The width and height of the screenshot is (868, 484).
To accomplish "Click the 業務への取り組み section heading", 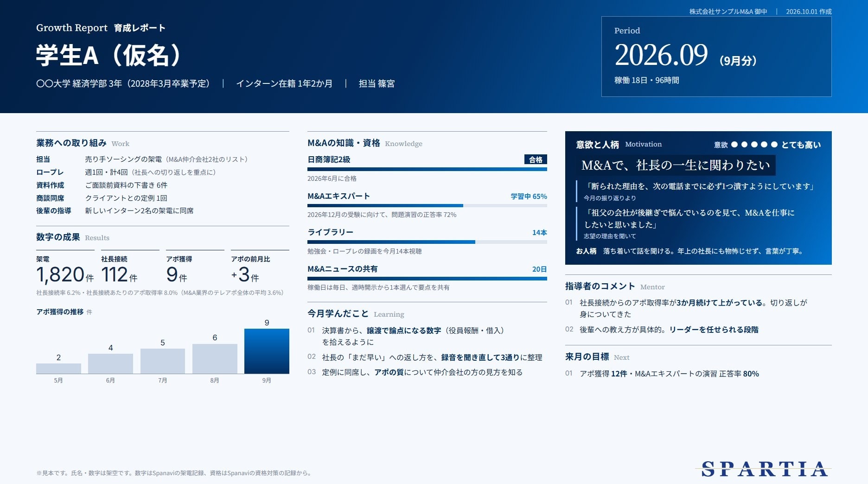I will 71,143.
